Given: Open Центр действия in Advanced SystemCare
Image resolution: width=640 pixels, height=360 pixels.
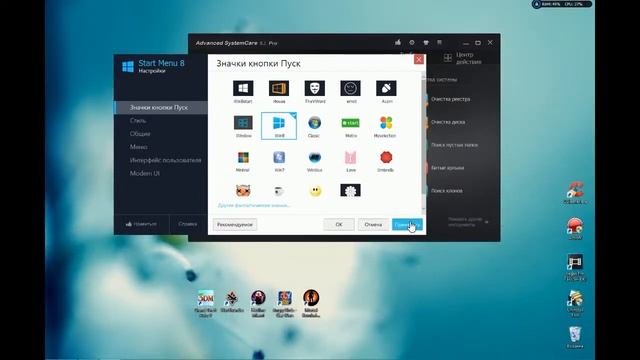Looking at the screenshot, I should coord(463,58).
